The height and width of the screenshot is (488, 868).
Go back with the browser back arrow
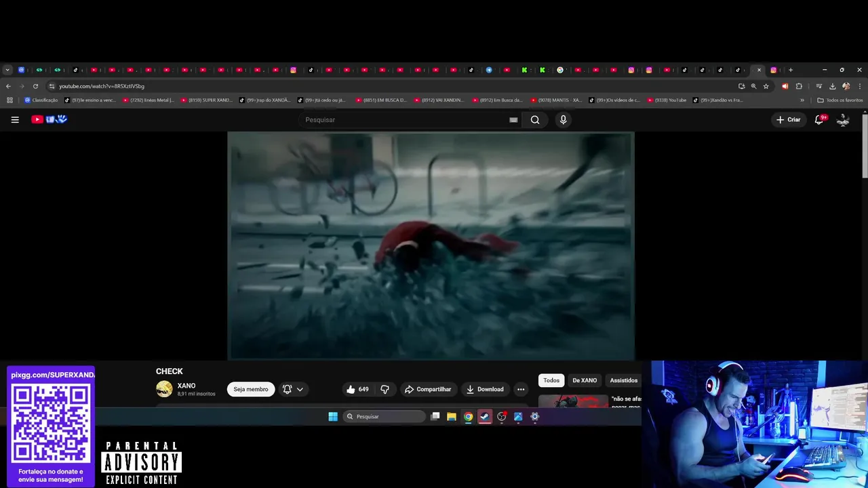click(x=8, y=86)
